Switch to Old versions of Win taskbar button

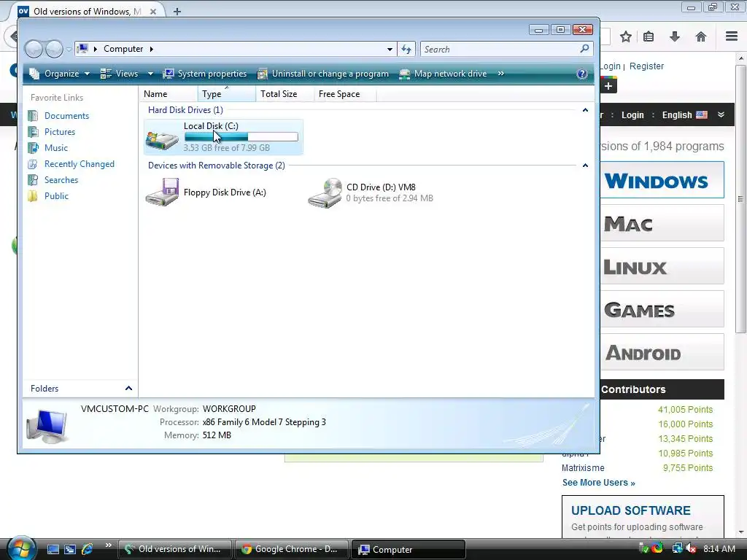pos(175,549)
